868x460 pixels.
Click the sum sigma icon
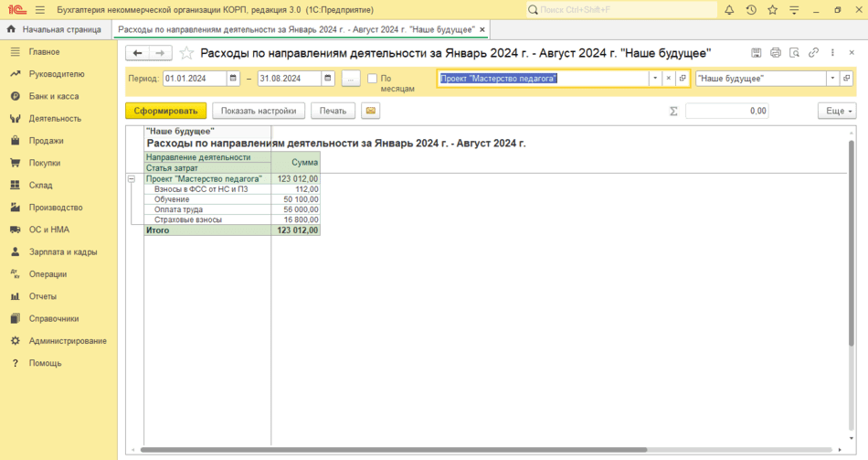[674, 111]
